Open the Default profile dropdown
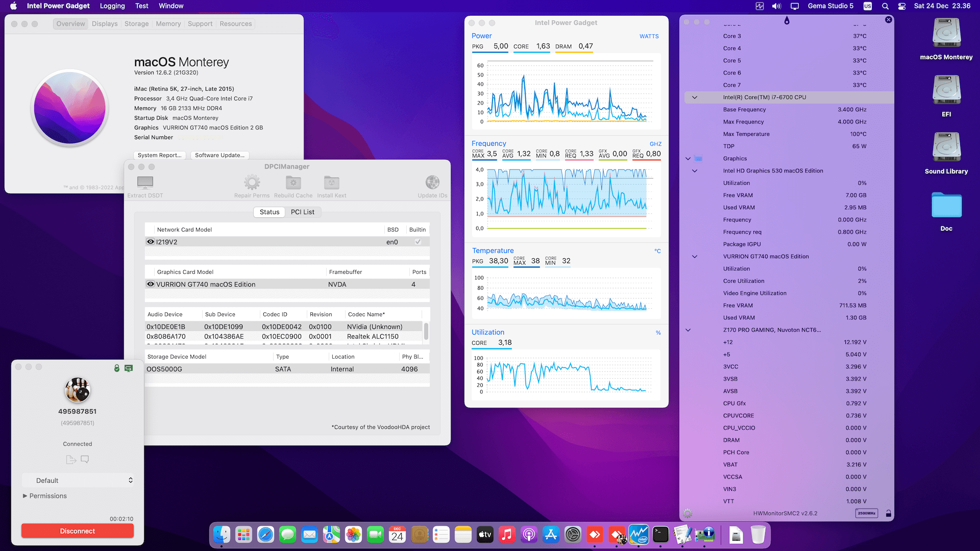 coord(78,481)
